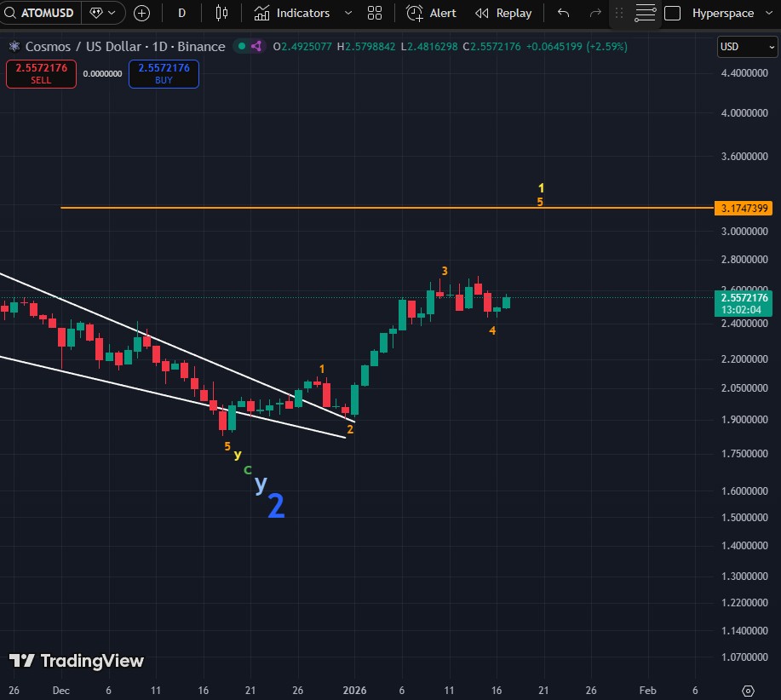
Task: Open the D timeframe interval selector
Action: click(x=181, y=13)
